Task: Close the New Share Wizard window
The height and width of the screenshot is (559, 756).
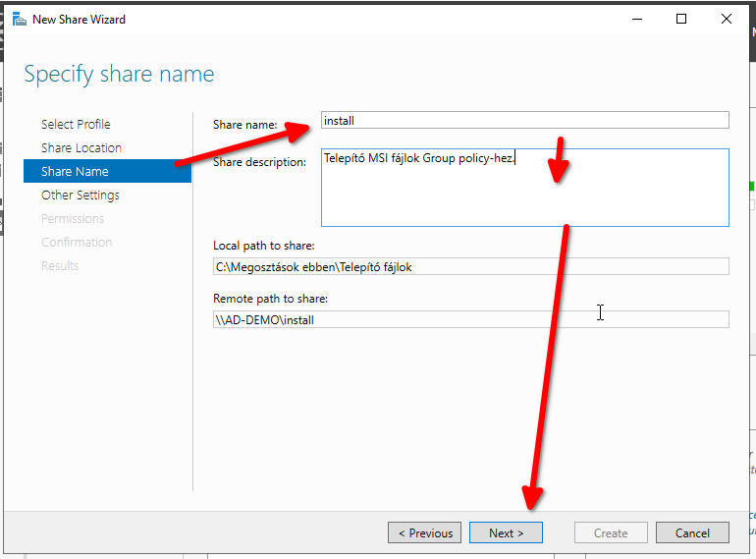Action: 727,19
